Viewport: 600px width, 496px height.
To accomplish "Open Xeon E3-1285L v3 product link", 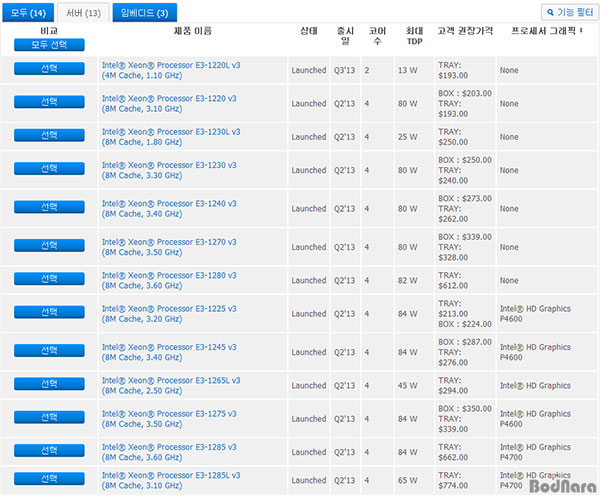I will pos(171,480).
